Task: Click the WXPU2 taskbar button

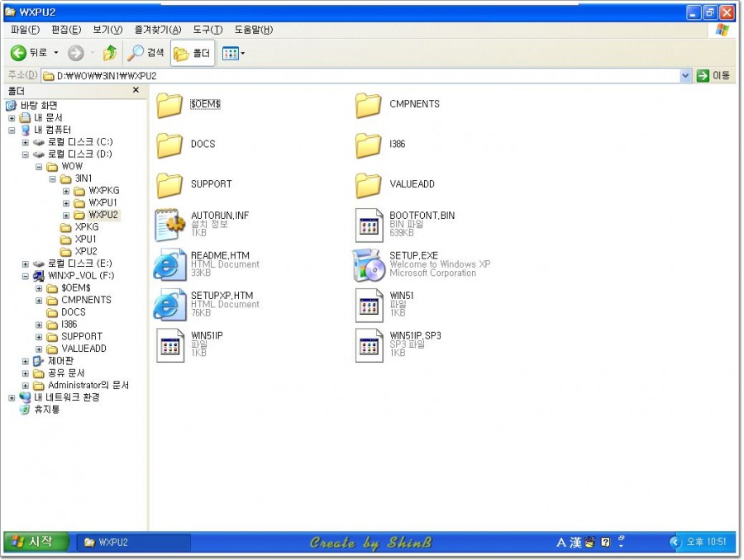Action: (134, 543)
